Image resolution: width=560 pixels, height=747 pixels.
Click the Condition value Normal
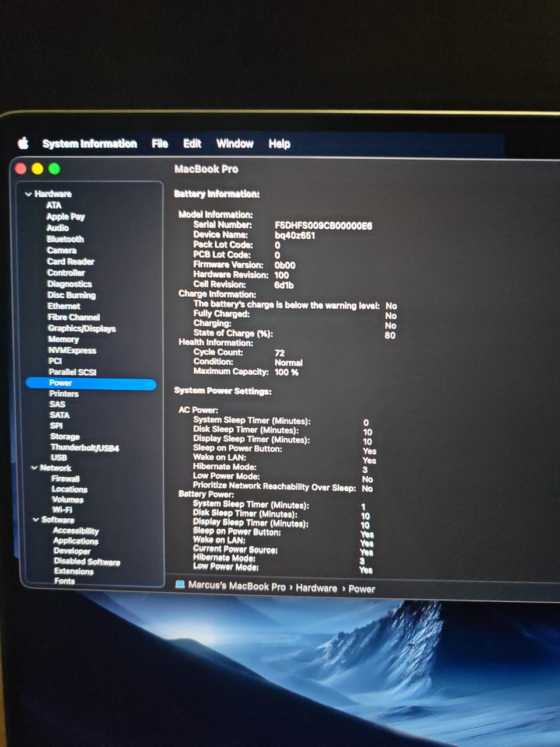tap(289, 362)
